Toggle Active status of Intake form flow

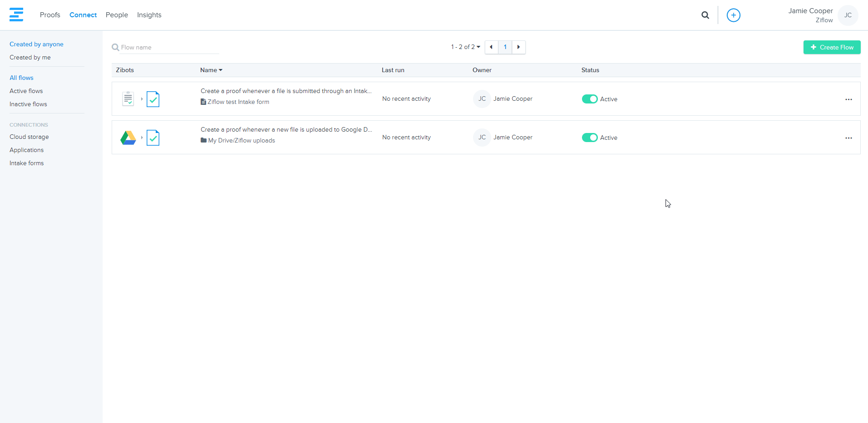[589, 99]
